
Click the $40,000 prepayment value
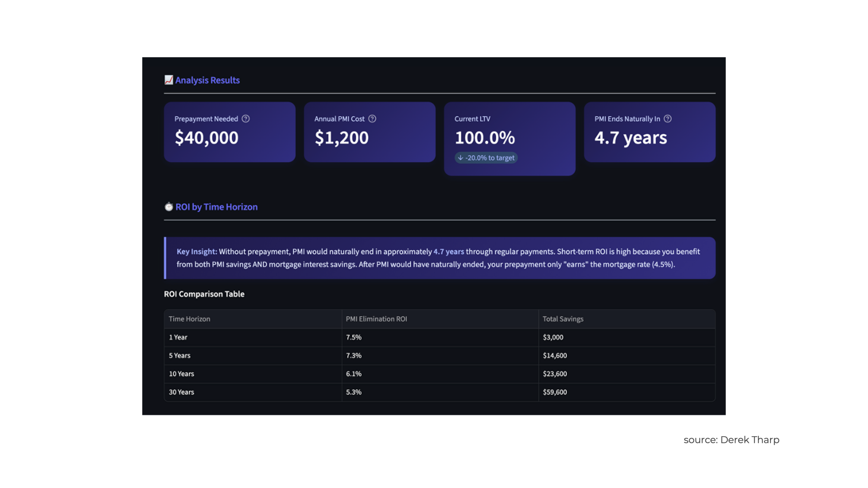pos(206,138)
